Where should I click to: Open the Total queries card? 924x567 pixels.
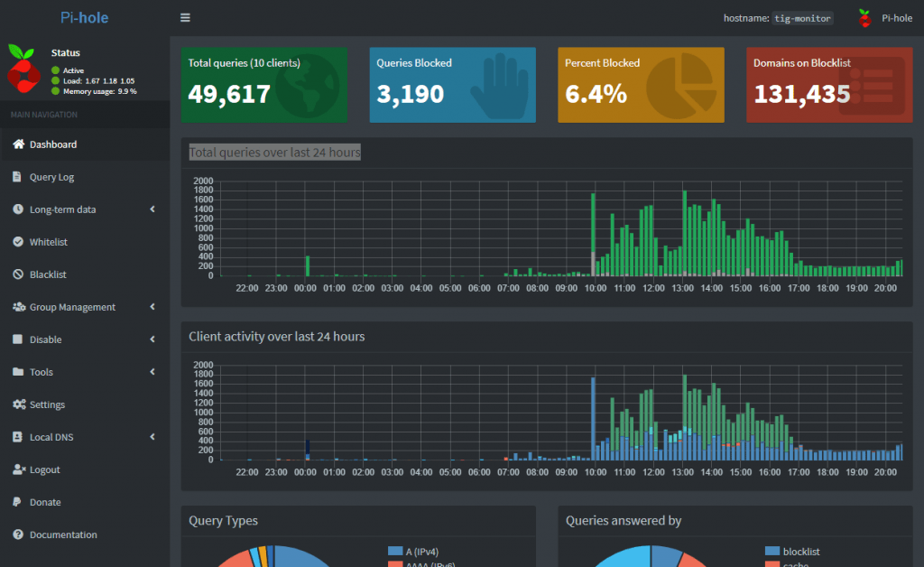click(264, 85)
